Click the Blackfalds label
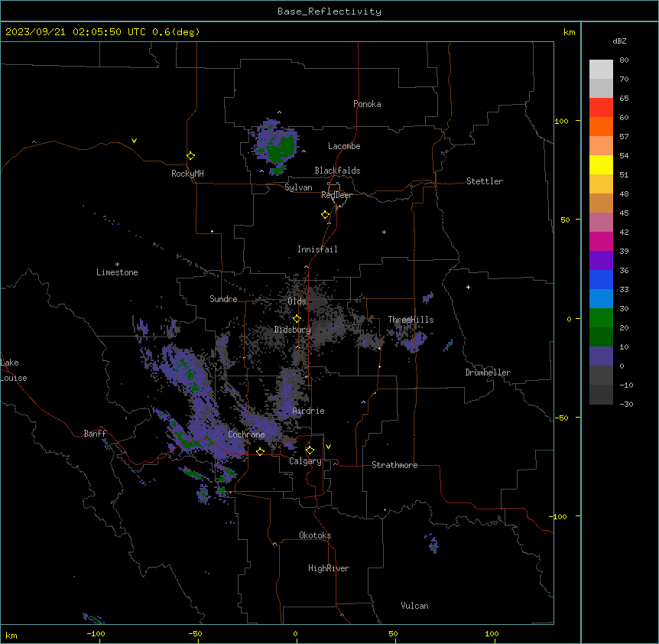Image resolution: width=659 pixels, height=644 pixels. pyautogui.click(x=337, y=171)
